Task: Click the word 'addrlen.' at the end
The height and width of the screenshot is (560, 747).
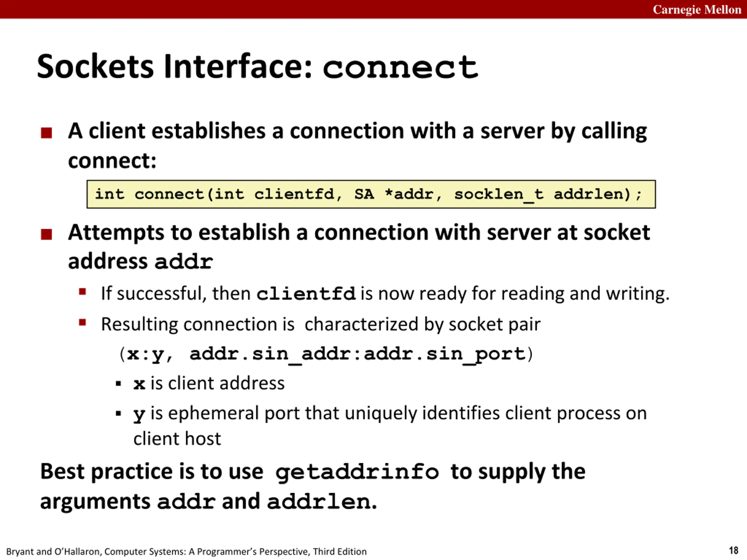Action: click(x=322, y=502)
